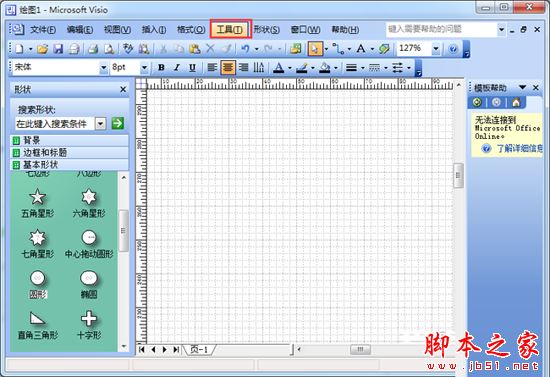Click the Cut scissors icon
Screen dimensions: 550x377
(163, 49)
